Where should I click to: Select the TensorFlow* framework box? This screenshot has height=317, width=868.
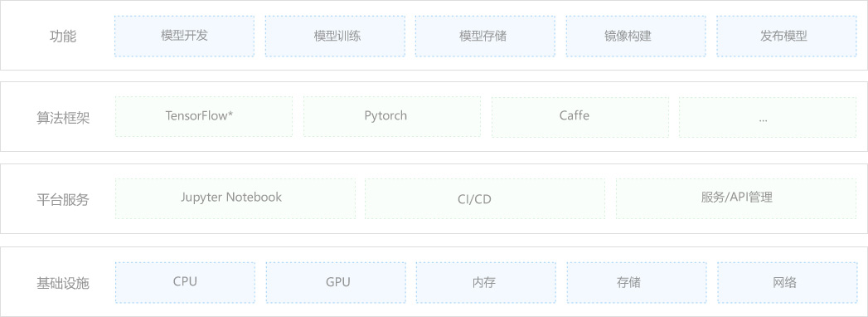pos(204,117)
